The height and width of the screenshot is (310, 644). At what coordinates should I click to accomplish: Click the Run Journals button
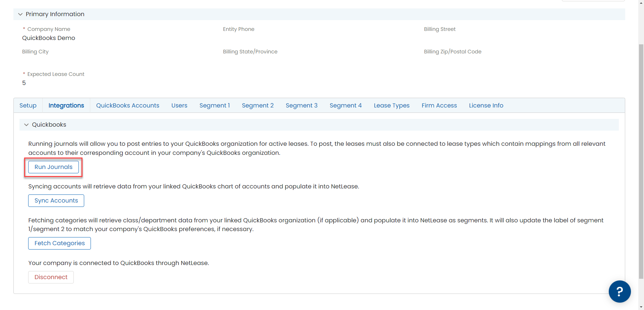[54, 167]
